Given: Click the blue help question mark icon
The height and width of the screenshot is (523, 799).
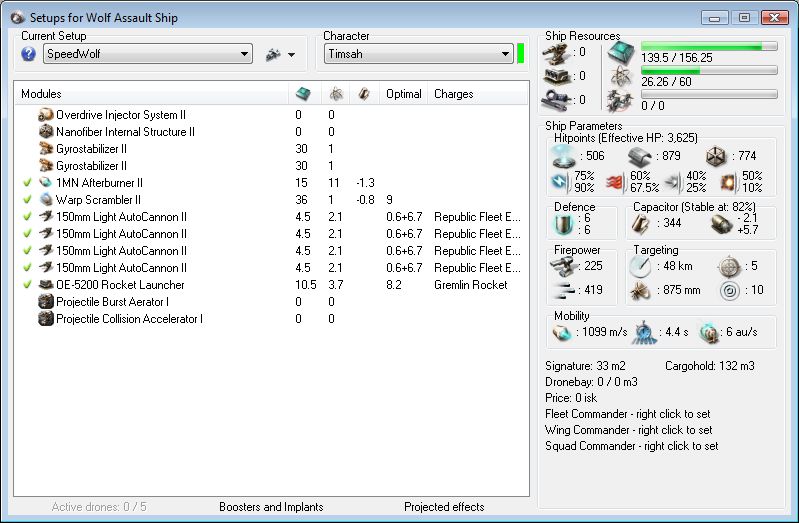Looking at the screenshot, I should tap(29, 54).
